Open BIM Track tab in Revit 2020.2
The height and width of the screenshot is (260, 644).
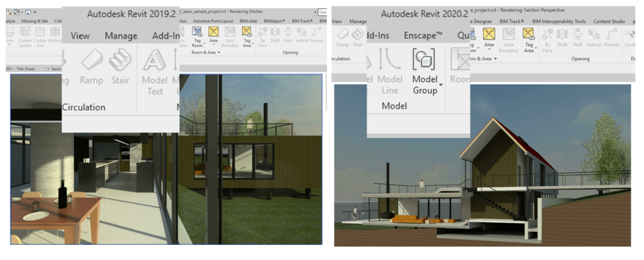pos(512,21)
